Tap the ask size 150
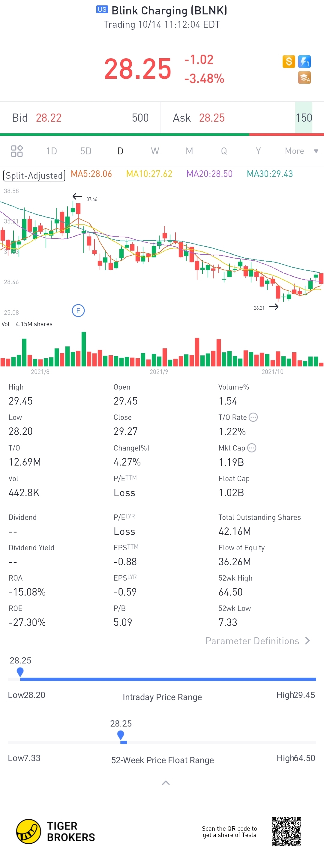This screenshot has width=324, height=868. click(304, 118)
